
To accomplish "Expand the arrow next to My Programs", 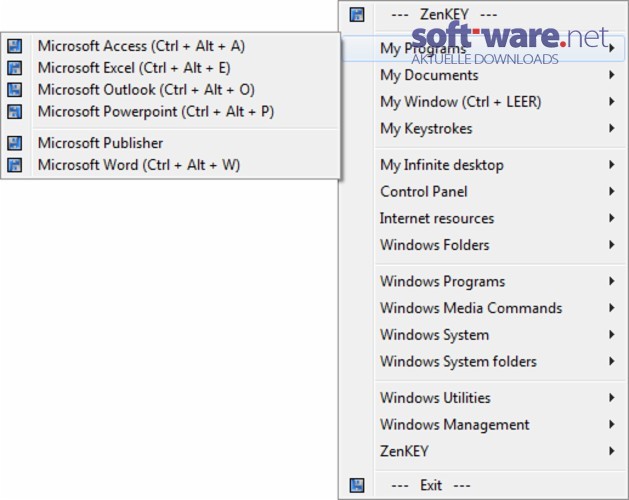I will click(612, 49).
